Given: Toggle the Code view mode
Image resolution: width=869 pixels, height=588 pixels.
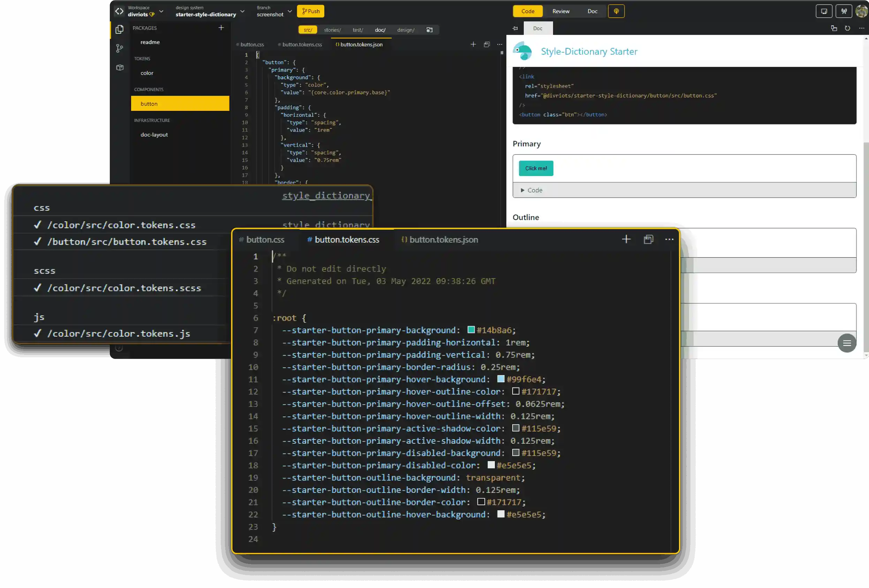Looking at the screenshot, I should (527, 11).
